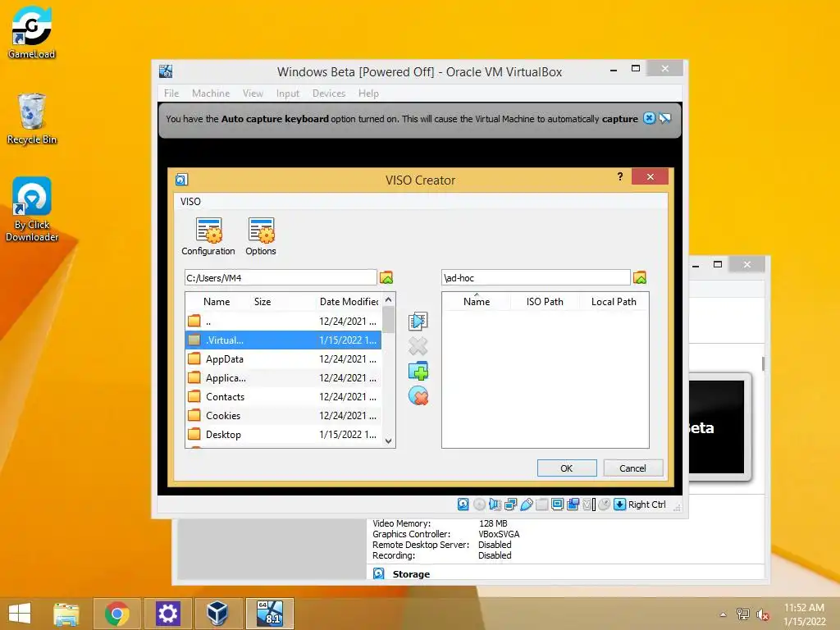The height and width of the screenshot is (630, 840).
Task: Open the Windows Start button
Action: [x=20, y=614]
